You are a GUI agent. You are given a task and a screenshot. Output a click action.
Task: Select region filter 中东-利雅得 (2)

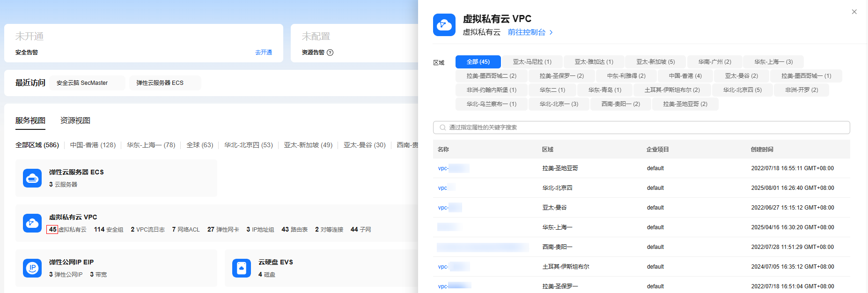(626, 76)
